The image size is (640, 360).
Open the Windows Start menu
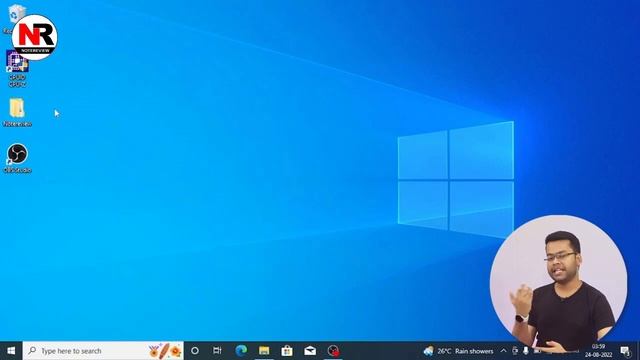(11, 351)
